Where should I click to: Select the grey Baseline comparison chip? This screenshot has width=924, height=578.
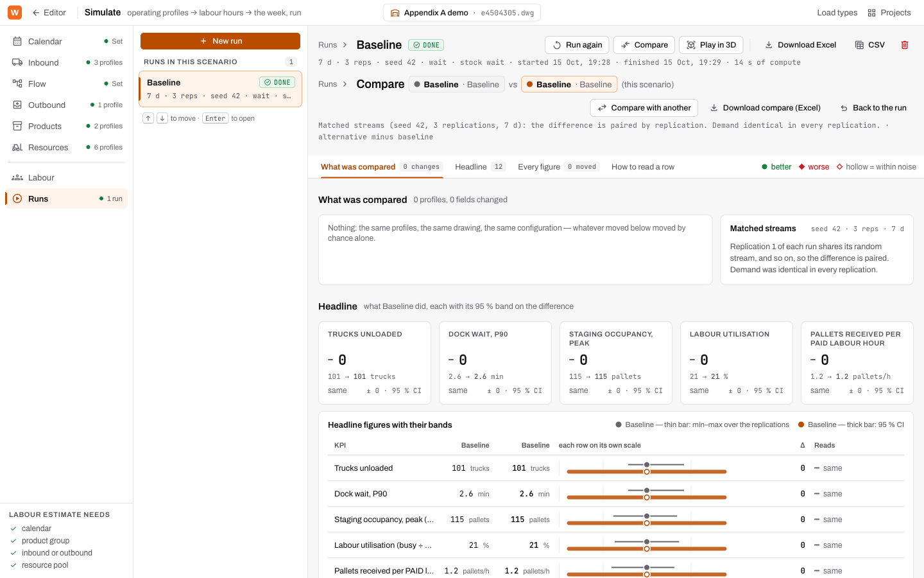coord(456,84)
